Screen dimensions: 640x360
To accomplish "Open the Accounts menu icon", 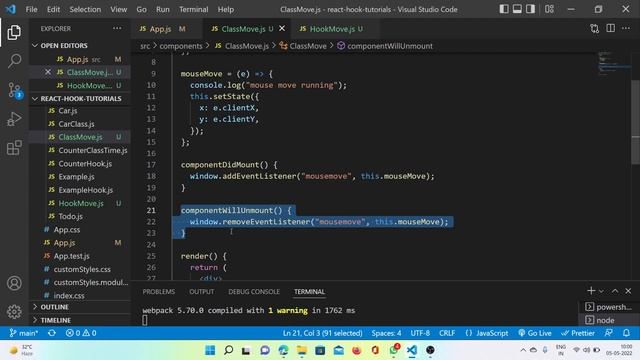I will coord(14,283).
